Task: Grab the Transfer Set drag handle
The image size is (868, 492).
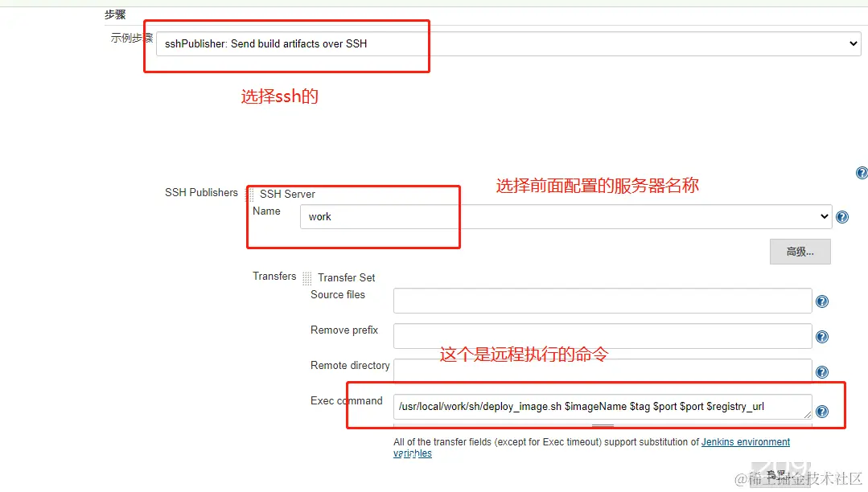Action: coord(307,278)
